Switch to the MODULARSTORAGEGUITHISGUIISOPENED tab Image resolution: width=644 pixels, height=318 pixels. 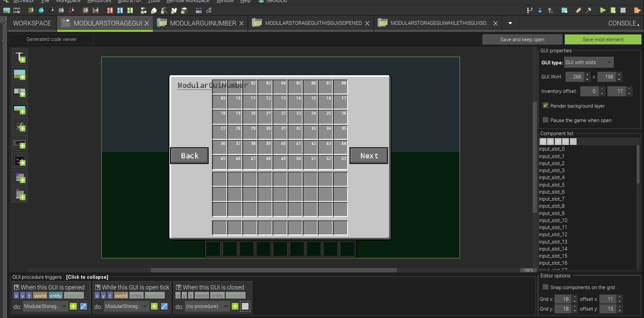point(311,23)
